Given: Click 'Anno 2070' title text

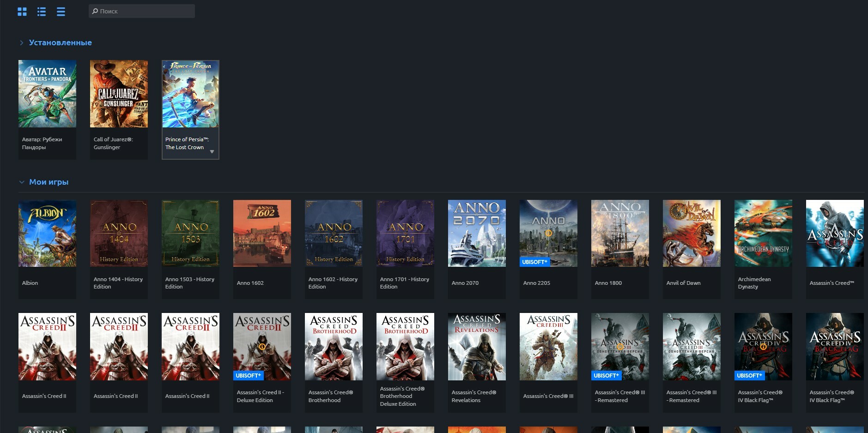Looking at the screenshot, I should click(x=465, y=283).
